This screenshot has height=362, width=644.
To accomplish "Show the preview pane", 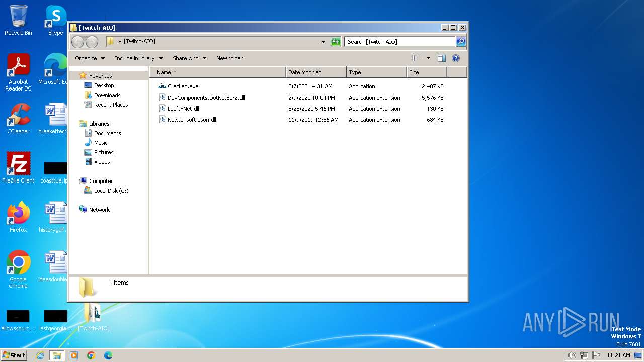I will point(441,58).
